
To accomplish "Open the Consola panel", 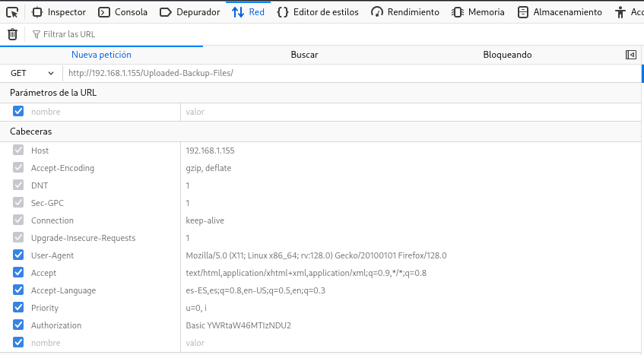I will 122,12.
